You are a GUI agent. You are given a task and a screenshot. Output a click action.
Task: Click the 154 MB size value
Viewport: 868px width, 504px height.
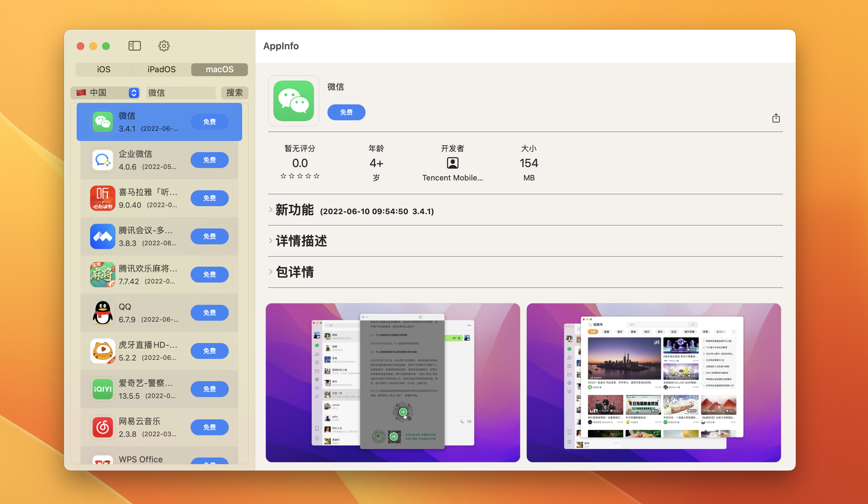tap(529, 163)
